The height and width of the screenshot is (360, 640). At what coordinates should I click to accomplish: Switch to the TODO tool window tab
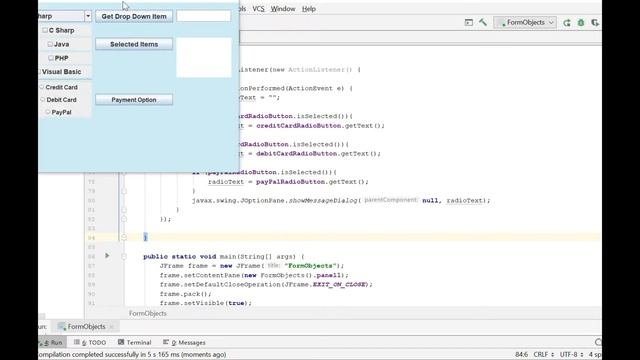[x=90, y=342]
